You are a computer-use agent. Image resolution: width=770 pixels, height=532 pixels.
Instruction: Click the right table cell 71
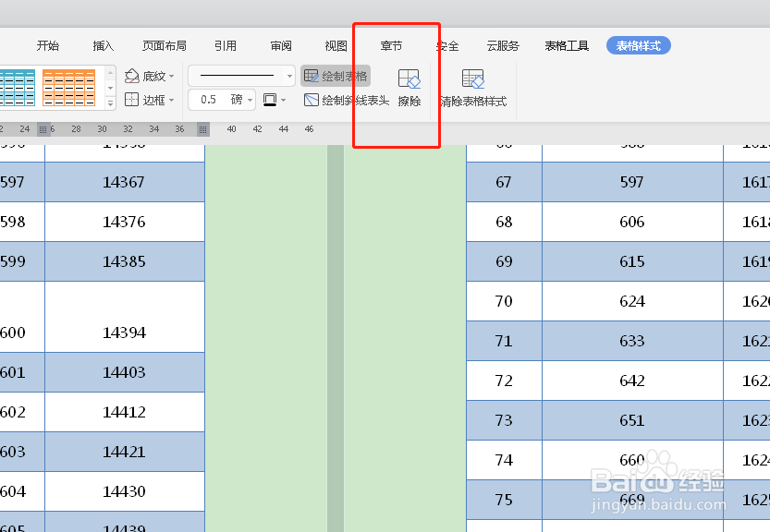pyautogui.click(x=504, y=341)
